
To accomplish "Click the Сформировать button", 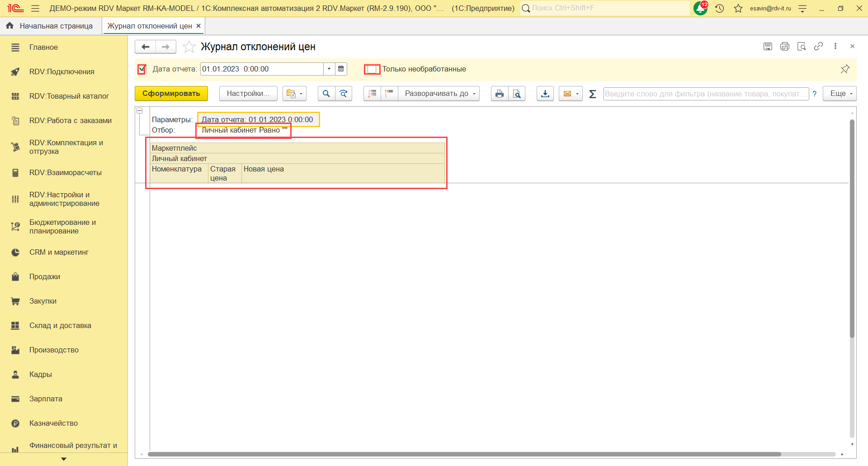I will [171, 94].
